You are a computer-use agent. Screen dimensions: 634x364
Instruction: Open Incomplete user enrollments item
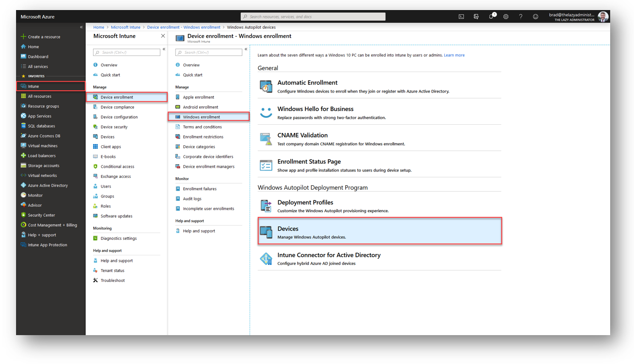pyautogui.click(x=209, y=209)
